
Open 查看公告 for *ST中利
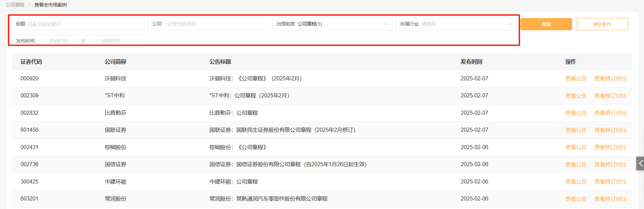pos(576,96)
